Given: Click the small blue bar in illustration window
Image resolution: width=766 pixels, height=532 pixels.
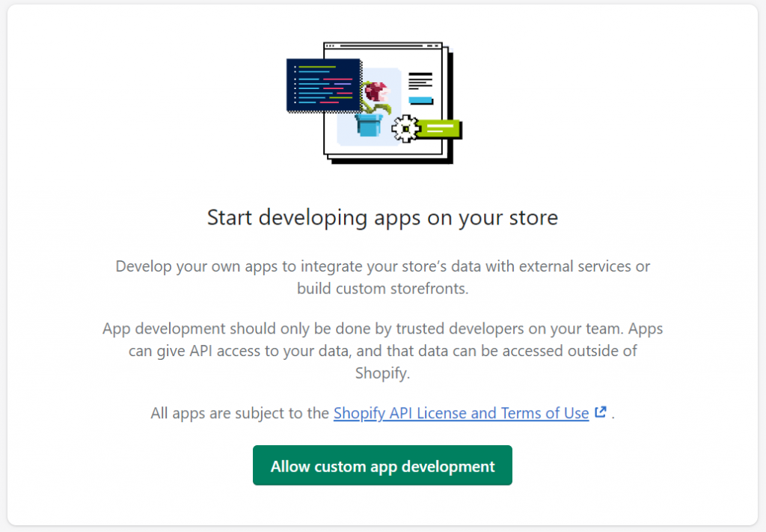Looking at the screenshot, I should tap(420, 100).
